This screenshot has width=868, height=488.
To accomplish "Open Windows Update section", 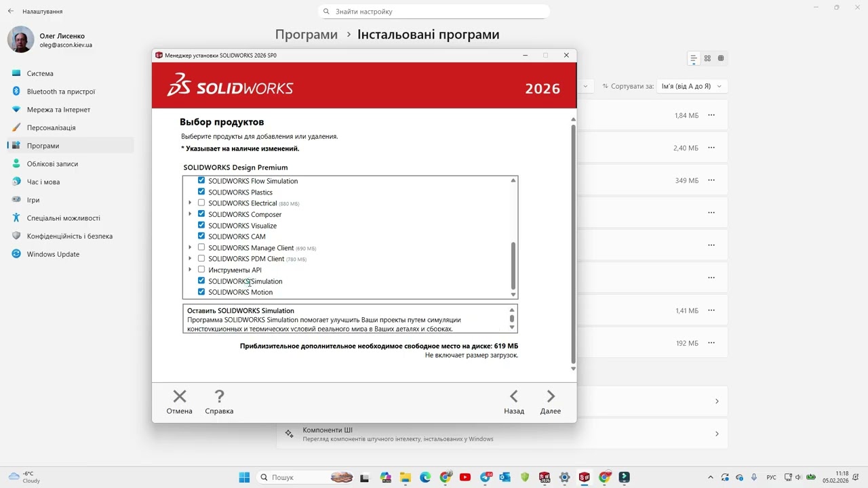I will (x=70, y=254).
